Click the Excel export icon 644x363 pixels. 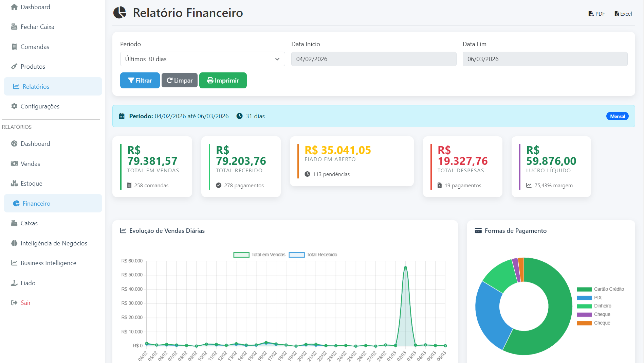(617, 14)
